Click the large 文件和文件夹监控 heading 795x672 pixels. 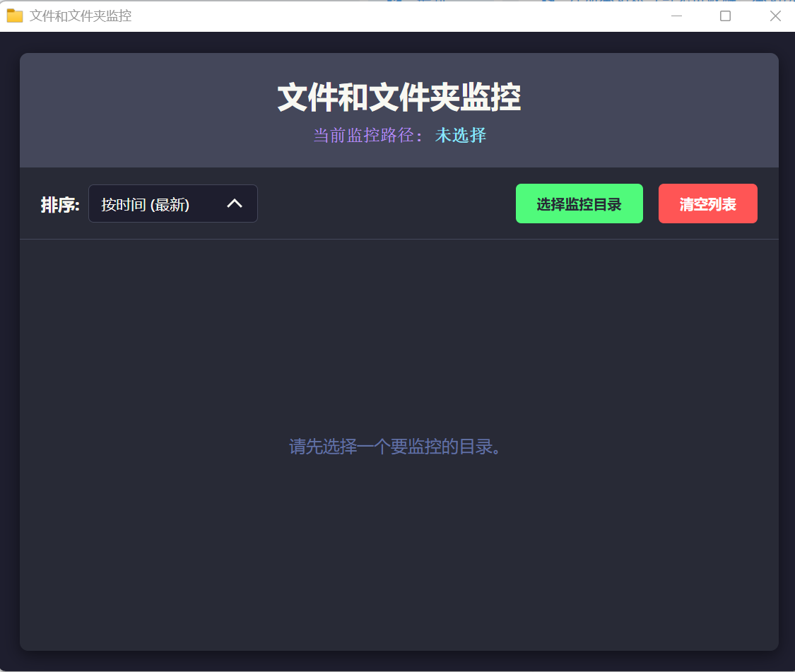pos(399,98)
